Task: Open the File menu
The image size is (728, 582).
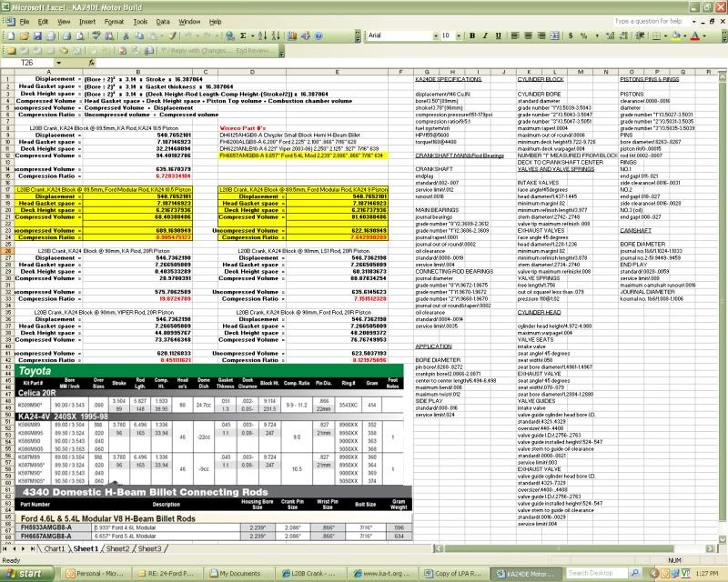Action: click(25, 21)
